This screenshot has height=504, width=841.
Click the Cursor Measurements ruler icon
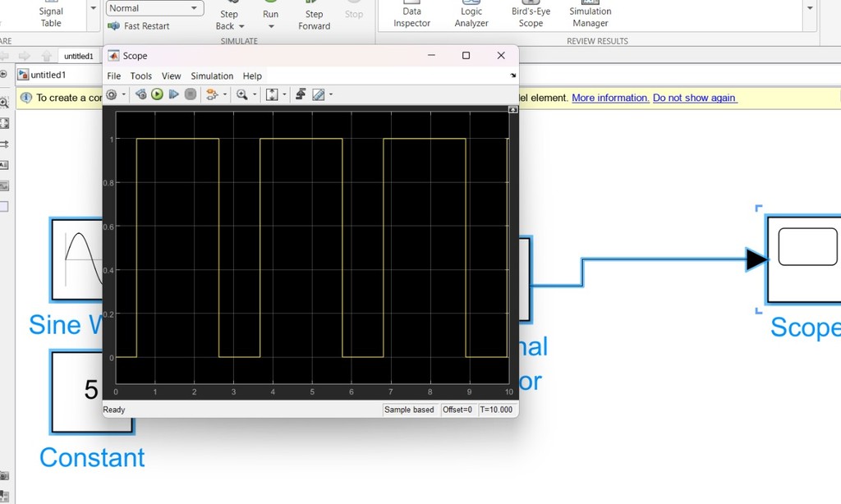click(319, 94)
